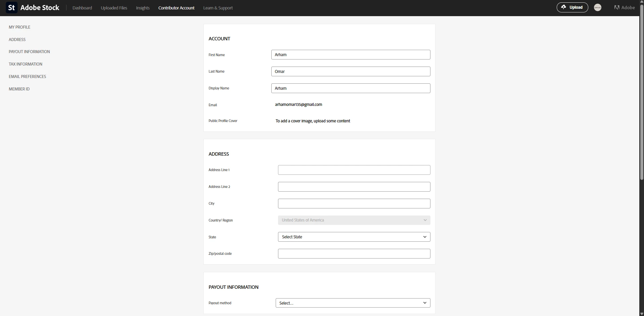Go to Uploaded Files tab

[114, 8]
